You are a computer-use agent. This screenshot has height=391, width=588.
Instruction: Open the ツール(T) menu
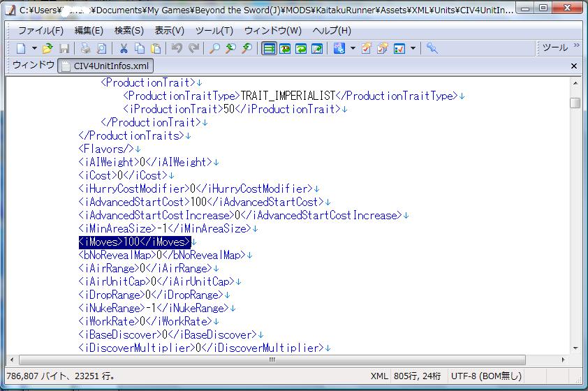click(x=214, y=31)
